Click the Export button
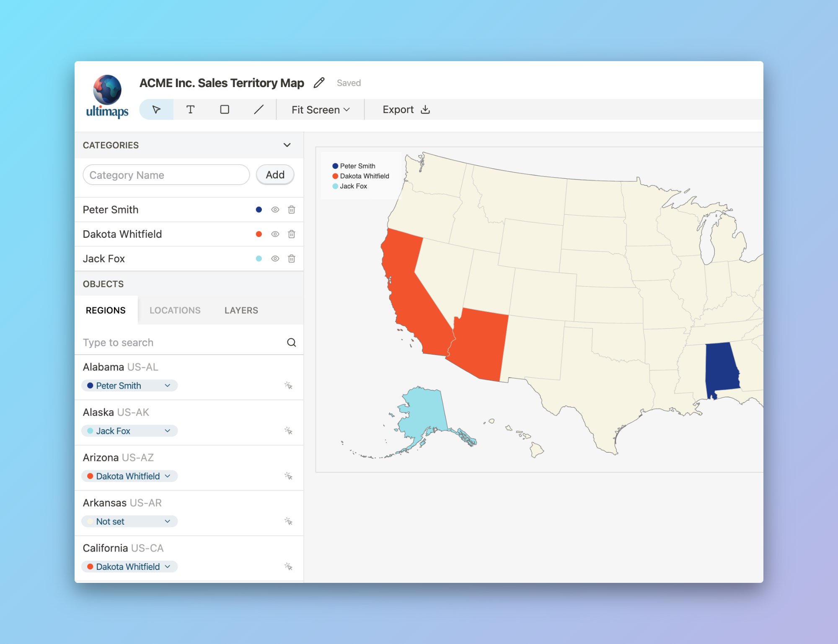This screenshot has width=838, height=644. pos(406,110)
